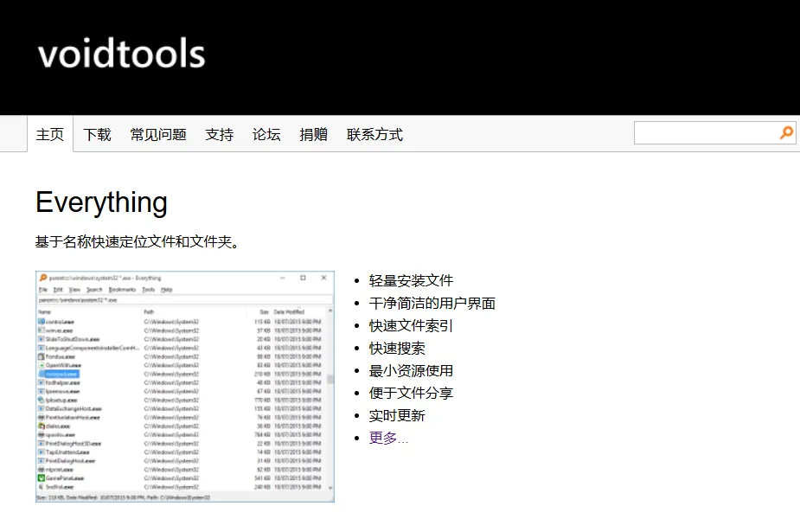
Task: Click the text 快速文件索引
Action: coord(411,325)
